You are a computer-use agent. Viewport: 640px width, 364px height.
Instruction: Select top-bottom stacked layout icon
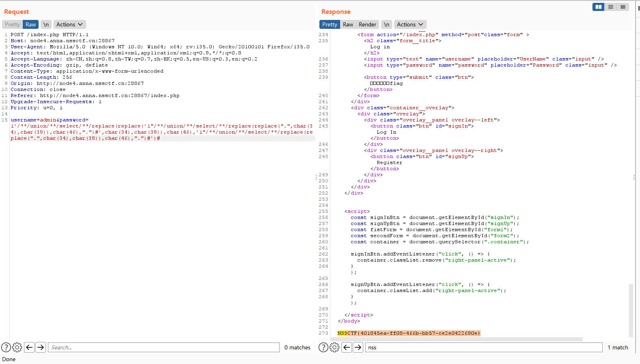tap(610, 7)
